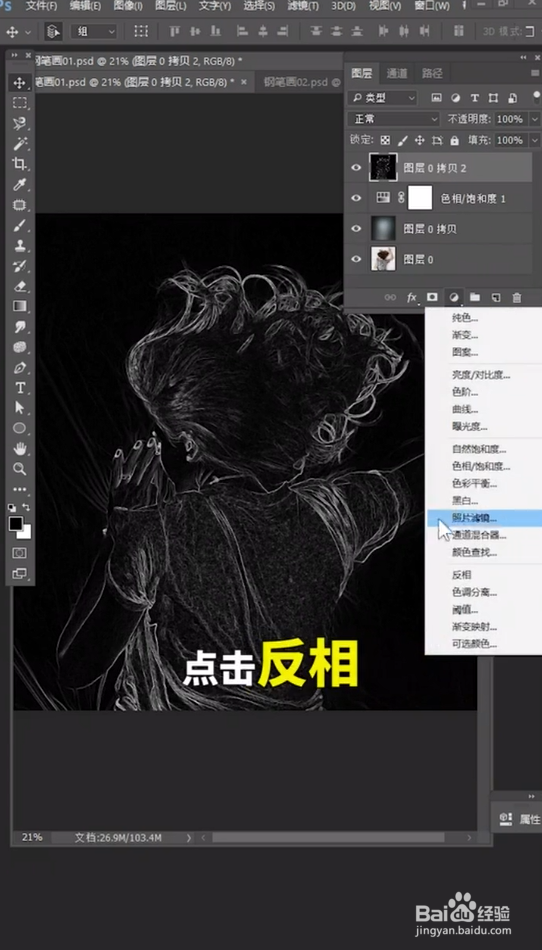Create a new group folder
The width and height of the screenshot is (542, 950).
(x=475, y=297)
